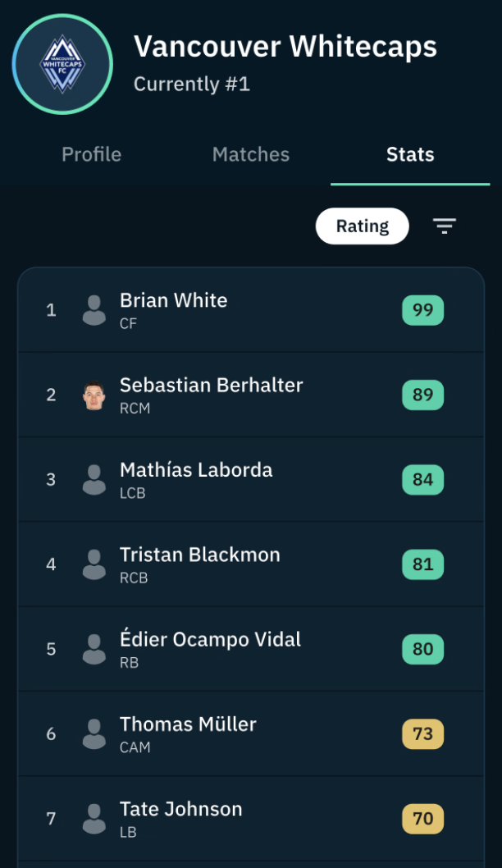Click the Vancouver Whitecaps team title
The width and height of the screenshot is (502, 868).
click(285, 47)
